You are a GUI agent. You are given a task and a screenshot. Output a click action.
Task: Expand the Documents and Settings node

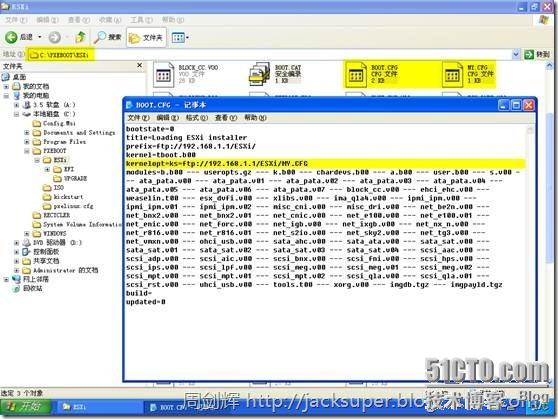coord(27,133)
